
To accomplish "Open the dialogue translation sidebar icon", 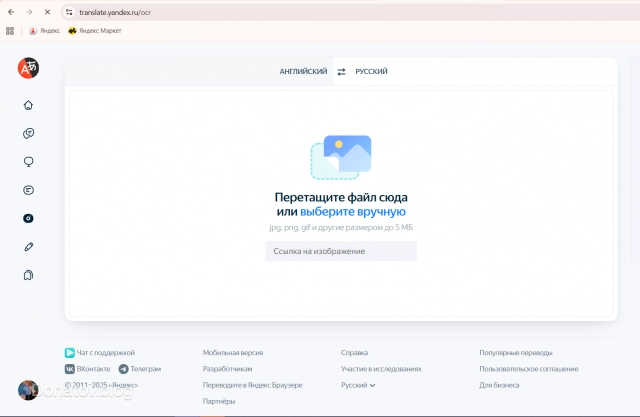I will tap(28, 133).
